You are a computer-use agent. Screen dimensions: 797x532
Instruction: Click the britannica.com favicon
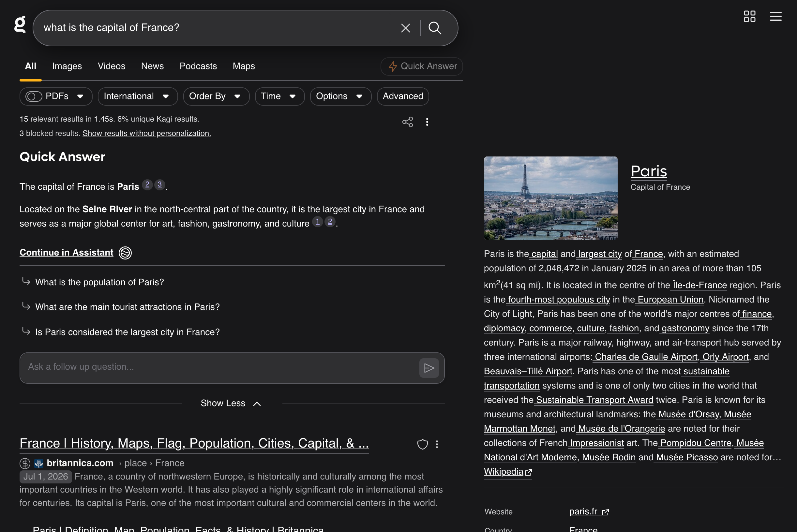(x=39, y=463)
